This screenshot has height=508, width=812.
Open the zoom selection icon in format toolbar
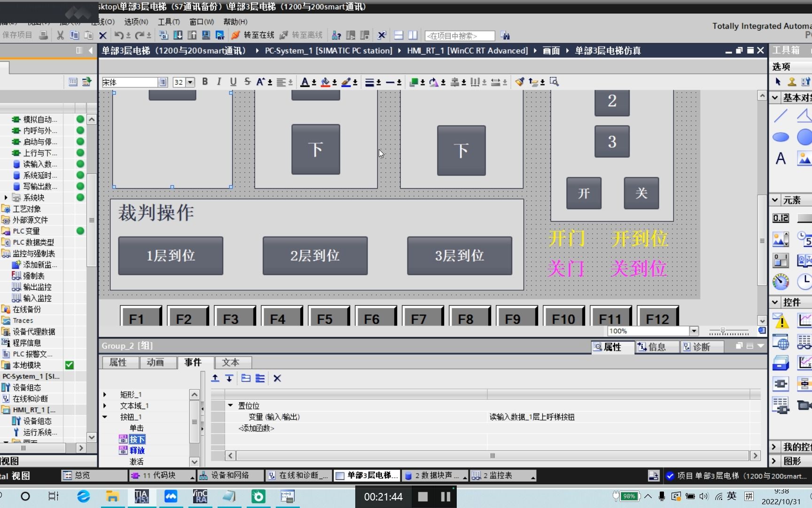[x=554, y=82]
